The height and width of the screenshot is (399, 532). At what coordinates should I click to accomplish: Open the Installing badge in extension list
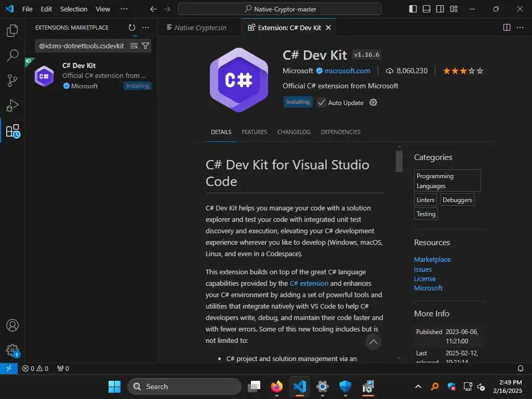137,86
